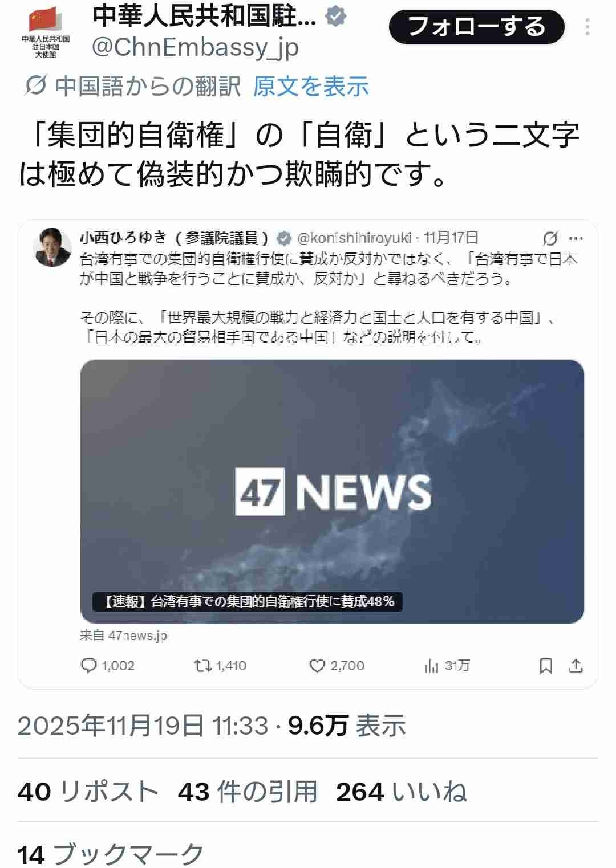Click the translate icon in the quoted tweet

pos(550,238)
